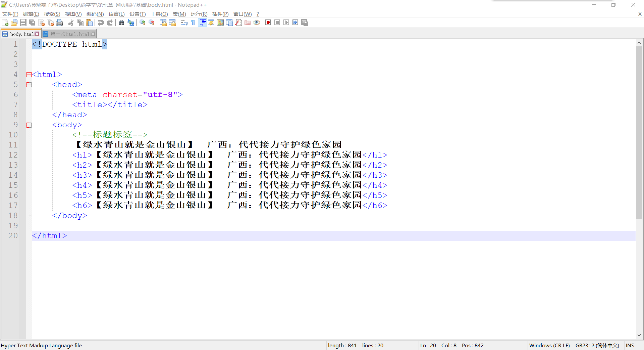Image resolution: width=644 pixels, height=350 pixels.
Task: Open Folder as Workspace icon
Action: [x=247, y=23]
